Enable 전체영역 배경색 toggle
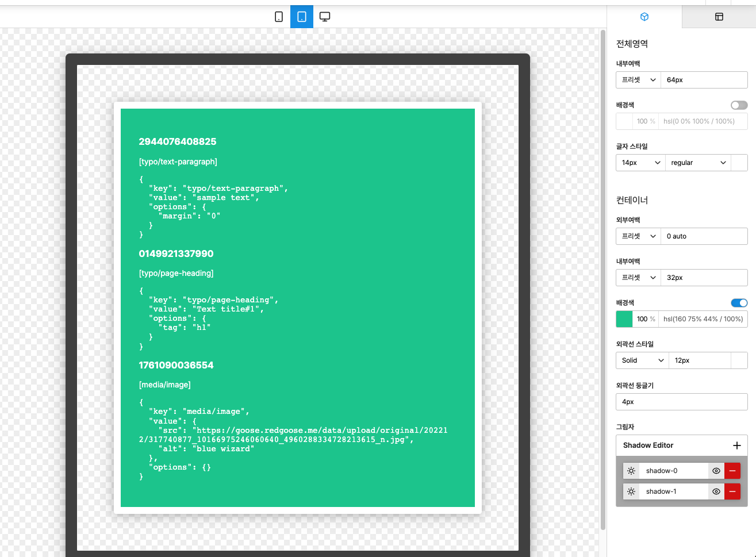The height and width of the screenshot is (557, 756). [739, 105]
